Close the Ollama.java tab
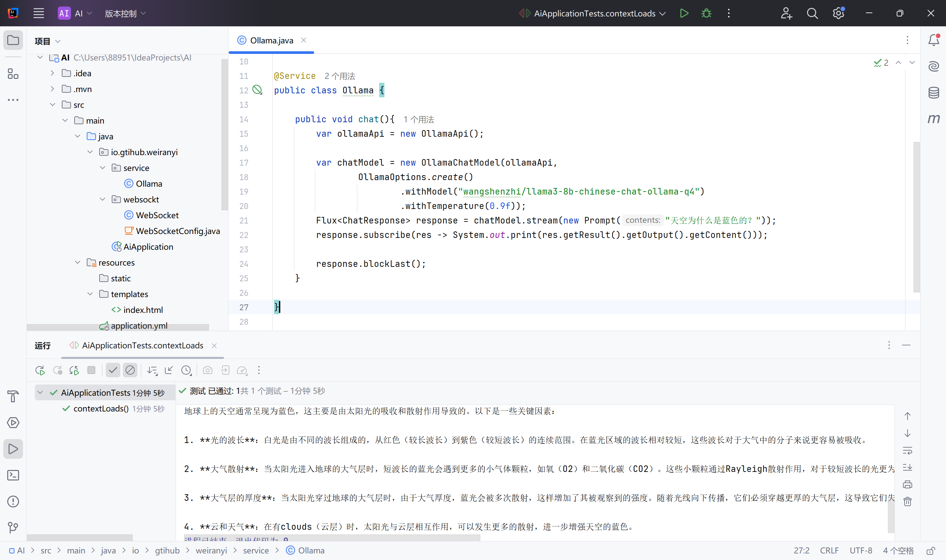This screenshot has width=946, height=560. coord(304,40)
